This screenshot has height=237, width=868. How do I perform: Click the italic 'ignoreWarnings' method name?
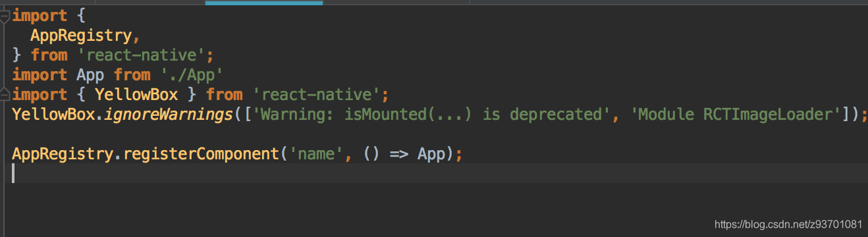pyautogui.click(x=169, y=114)
